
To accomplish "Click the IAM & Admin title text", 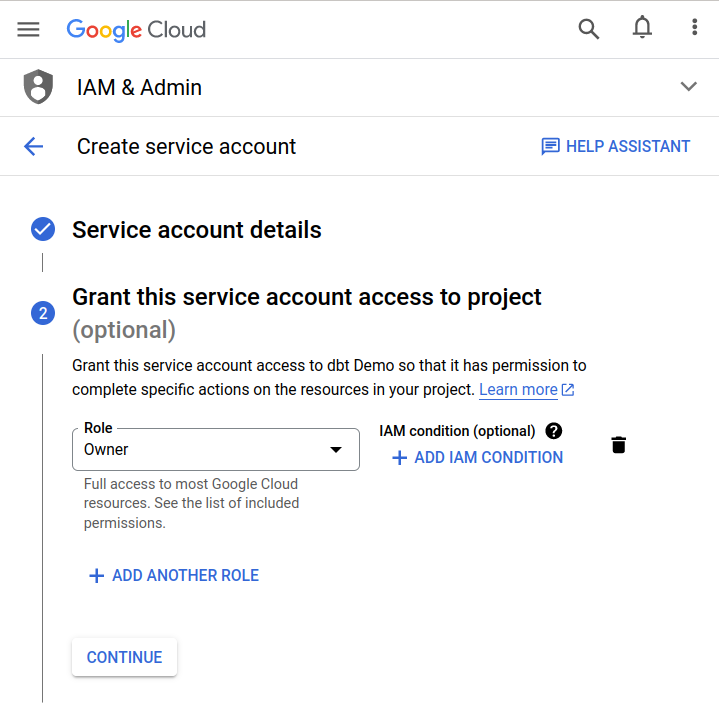I will click(139, 88).
